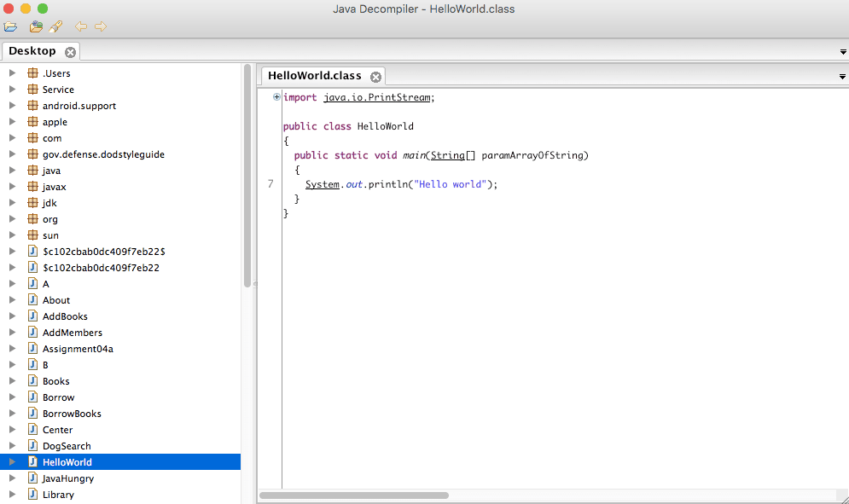Screen dimensions: 849x504
Task: Expand the java package node
Action: coord(13,171)
